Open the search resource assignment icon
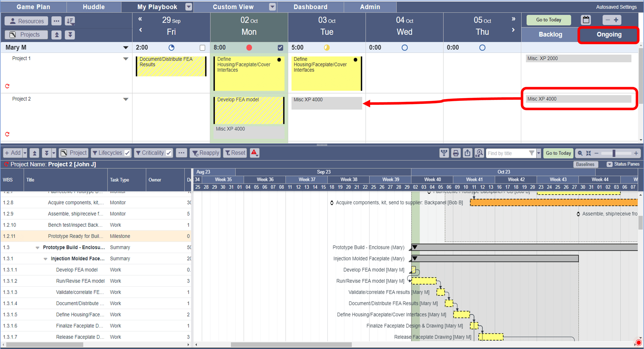The width and height of the screenshot is (644, 349). [479, 153]
